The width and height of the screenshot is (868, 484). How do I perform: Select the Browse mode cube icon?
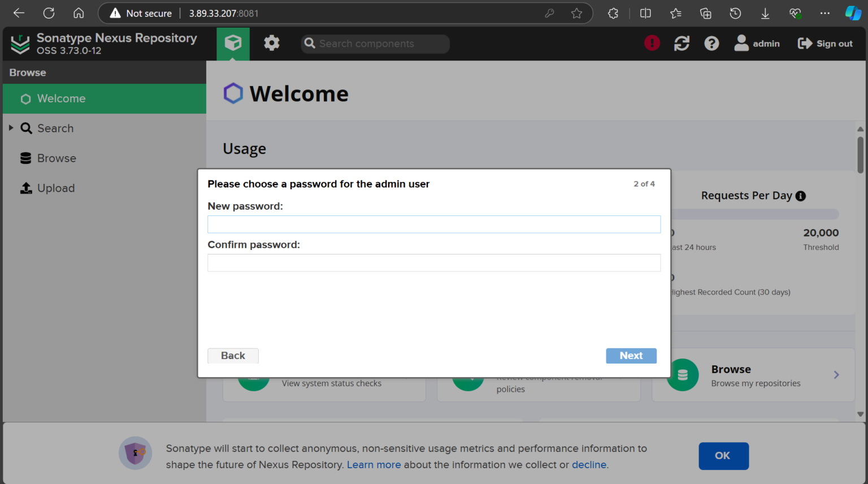click(x=233, y=43)
